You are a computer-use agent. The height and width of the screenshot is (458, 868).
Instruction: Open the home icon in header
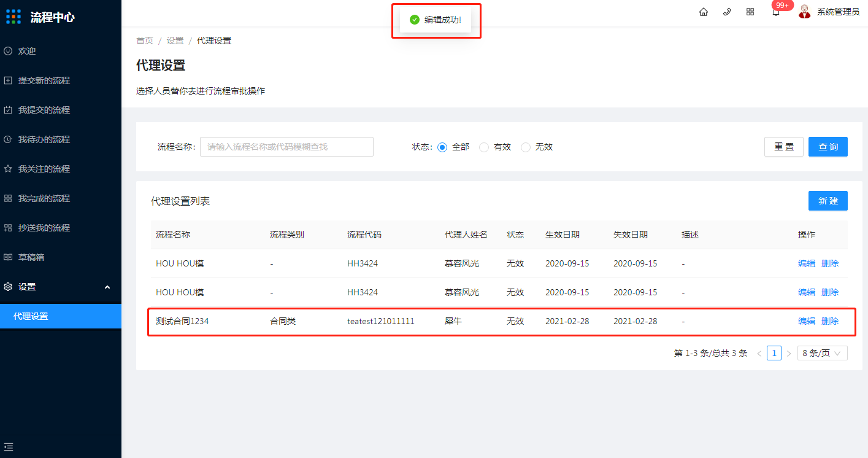coord(704,12)
